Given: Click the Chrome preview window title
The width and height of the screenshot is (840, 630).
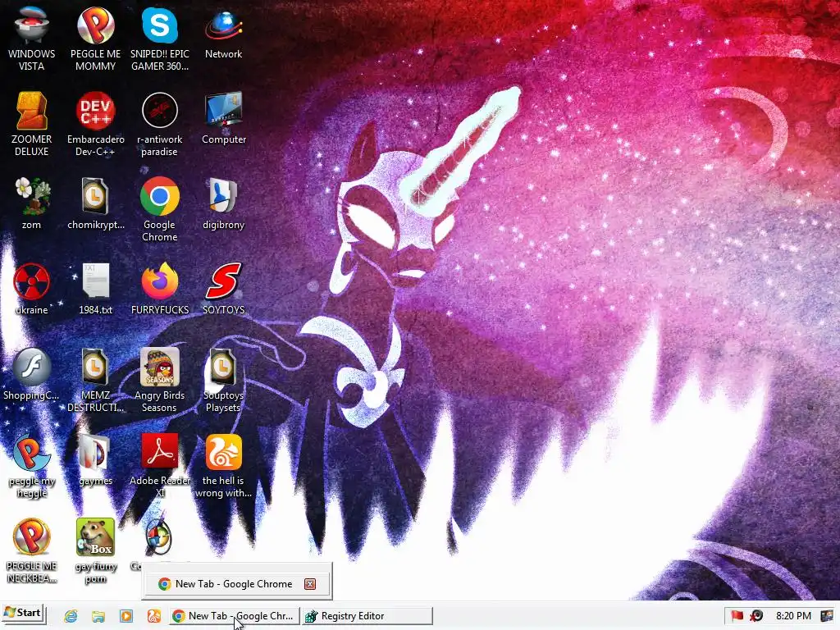Looking at the screenshot, I should [x=234, y=584].
